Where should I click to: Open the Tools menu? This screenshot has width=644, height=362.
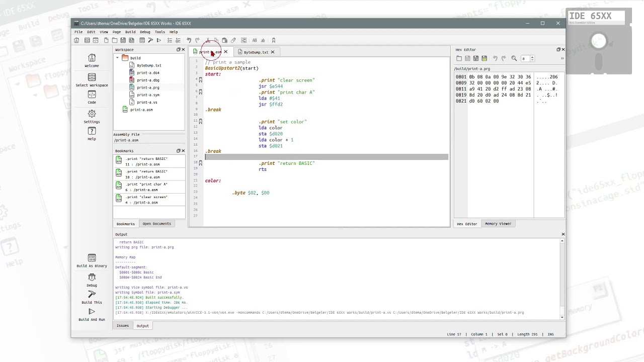click(x=159, y=32)
